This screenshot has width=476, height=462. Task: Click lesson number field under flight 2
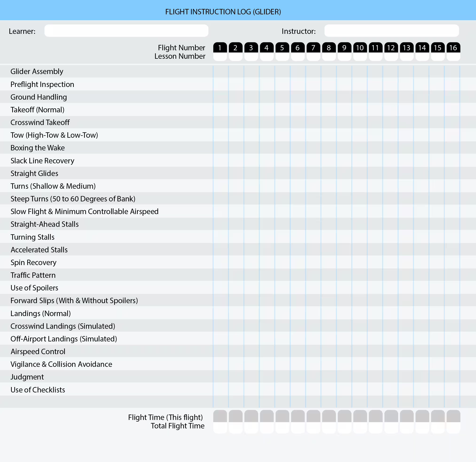click(236, 57)
